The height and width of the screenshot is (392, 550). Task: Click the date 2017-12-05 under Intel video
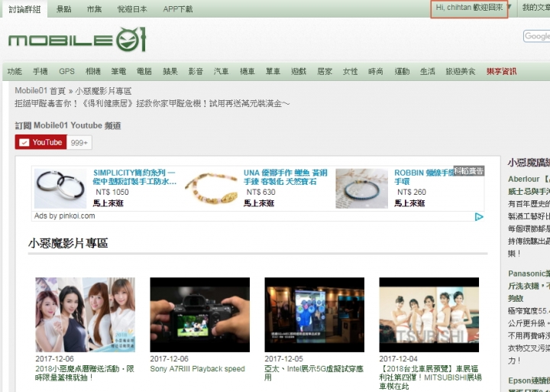point(283,358)
